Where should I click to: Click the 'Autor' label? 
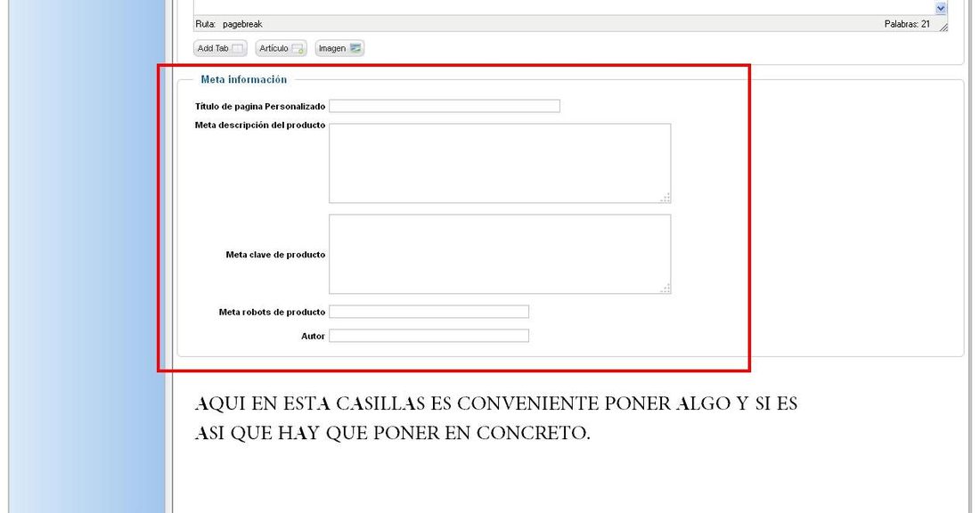313,336
